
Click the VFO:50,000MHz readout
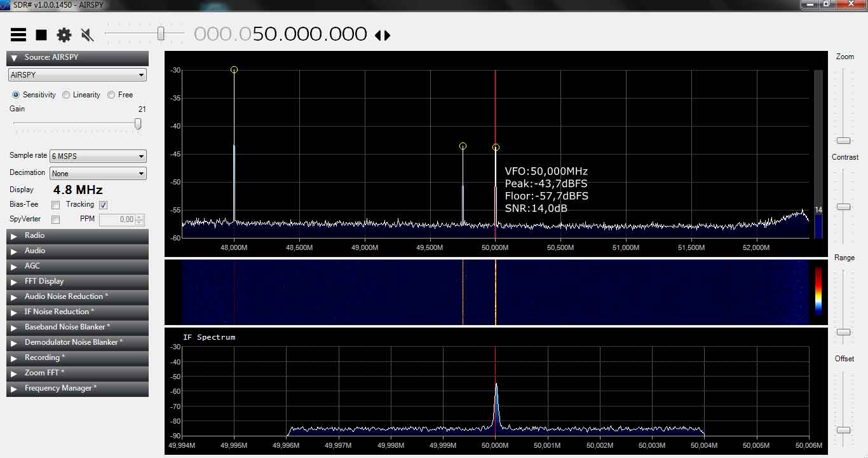(x=546, y=171)
